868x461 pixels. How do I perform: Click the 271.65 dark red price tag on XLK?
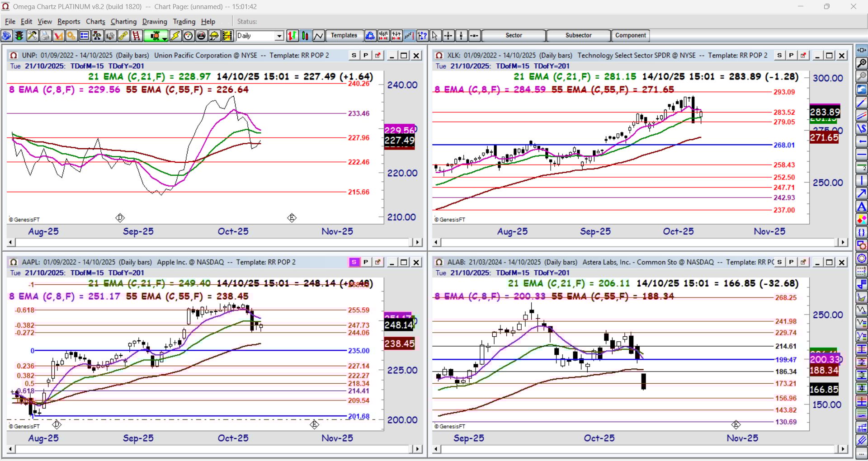tap(824, 137)
